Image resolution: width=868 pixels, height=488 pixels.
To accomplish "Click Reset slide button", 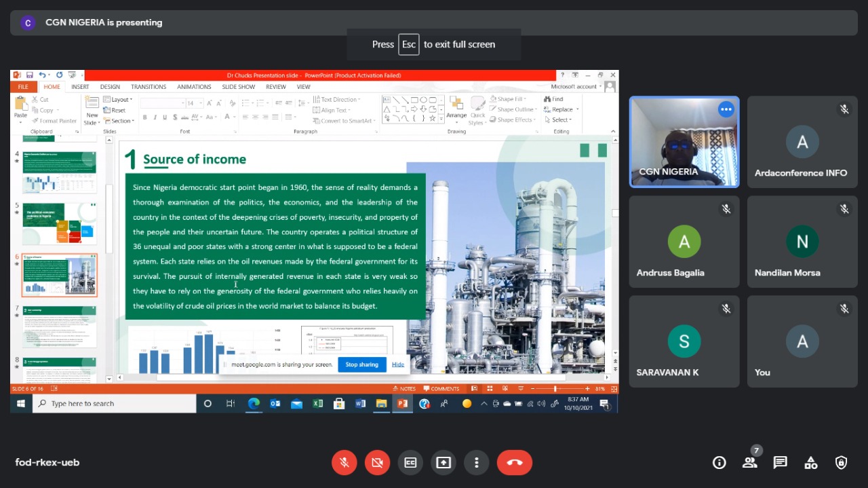I will coord(115,110).
